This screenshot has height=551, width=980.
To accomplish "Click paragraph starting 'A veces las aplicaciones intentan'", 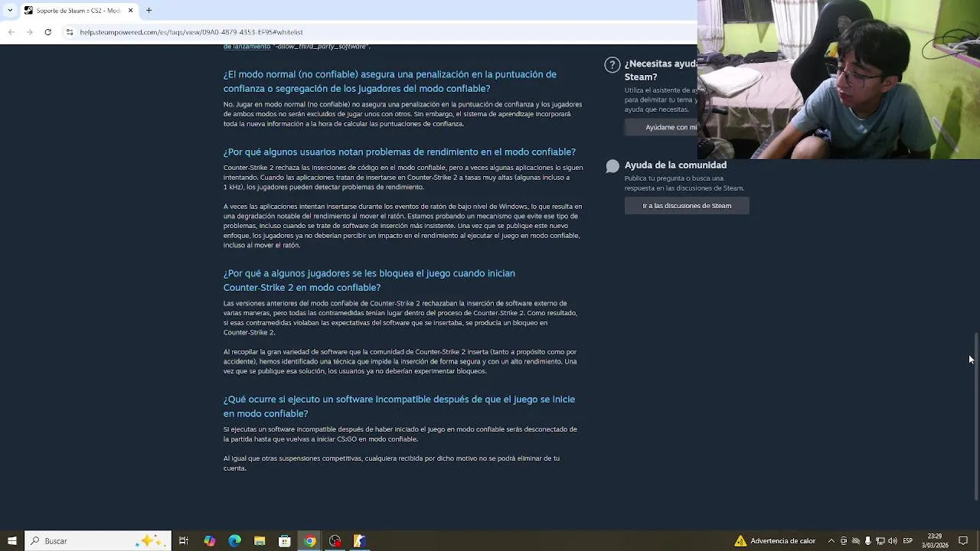I will (x=403, y=226).
